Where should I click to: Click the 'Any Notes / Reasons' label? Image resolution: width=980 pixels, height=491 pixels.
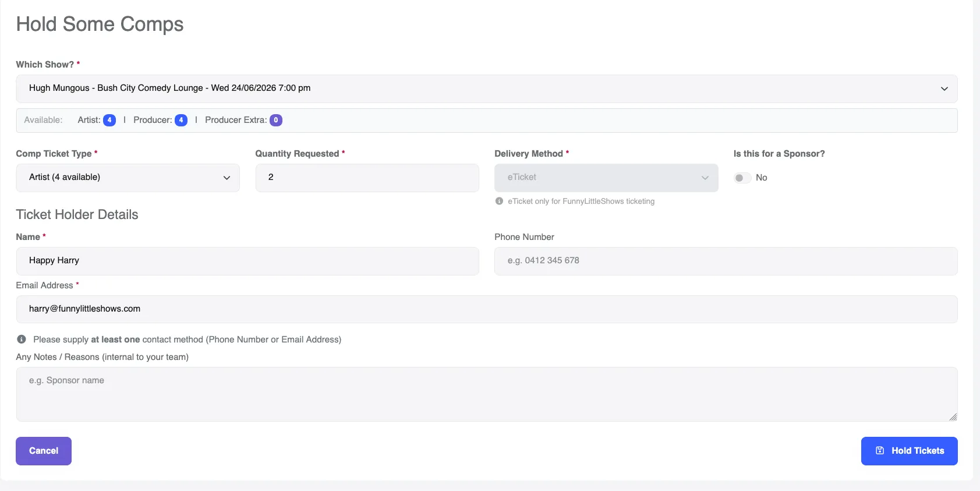click(x=102, y=357)
